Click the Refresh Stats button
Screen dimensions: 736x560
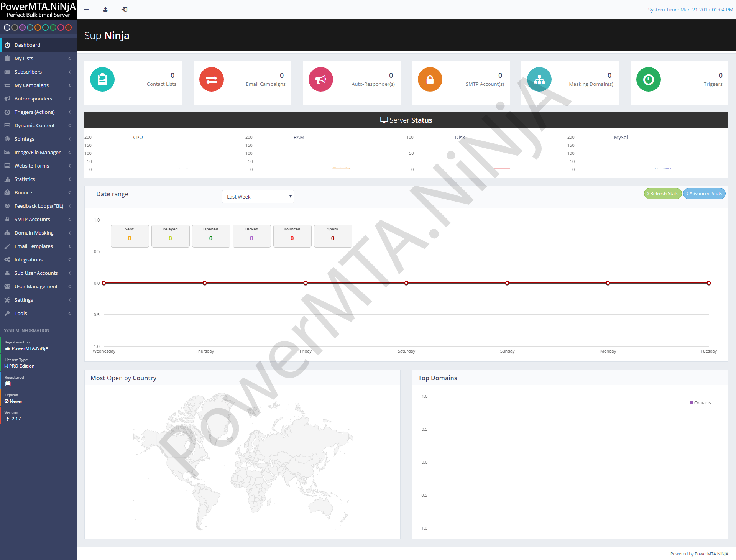coord(663,194)
